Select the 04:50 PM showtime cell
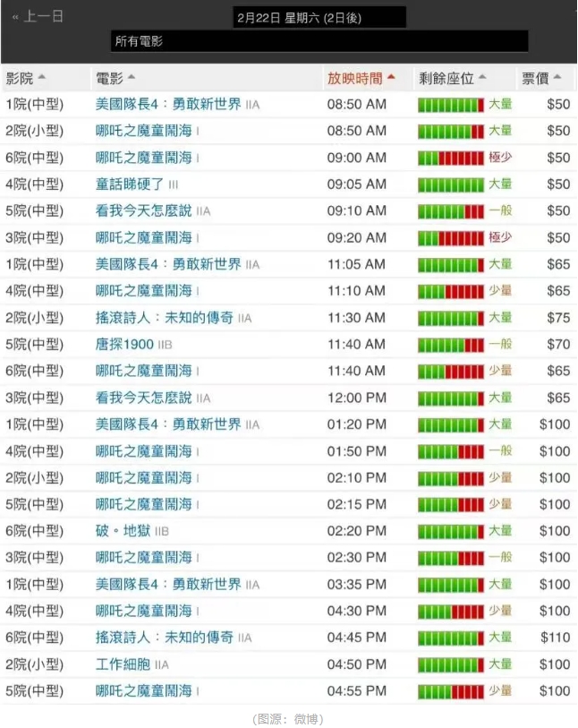The height and width of the screenshot is (728, 578). click(x=356, y=664)
